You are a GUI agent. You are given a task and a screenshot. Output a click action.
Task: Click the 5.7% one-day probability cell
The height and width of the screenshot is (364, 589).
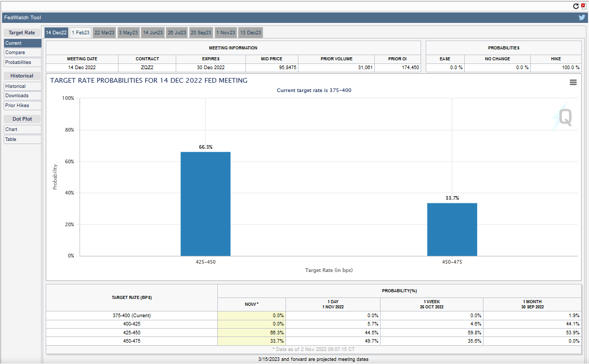(x=333, y=324)
